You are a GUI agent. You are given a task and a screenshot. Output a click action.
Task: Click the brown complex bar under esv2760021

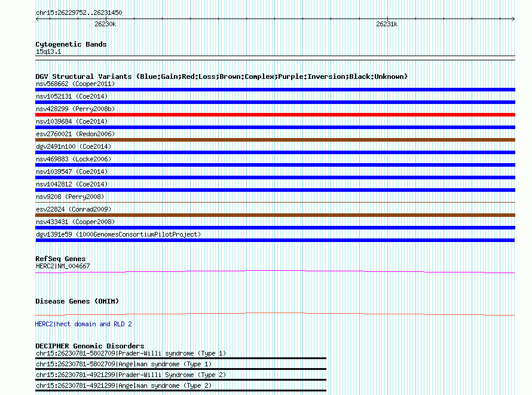tap(275, 140)
